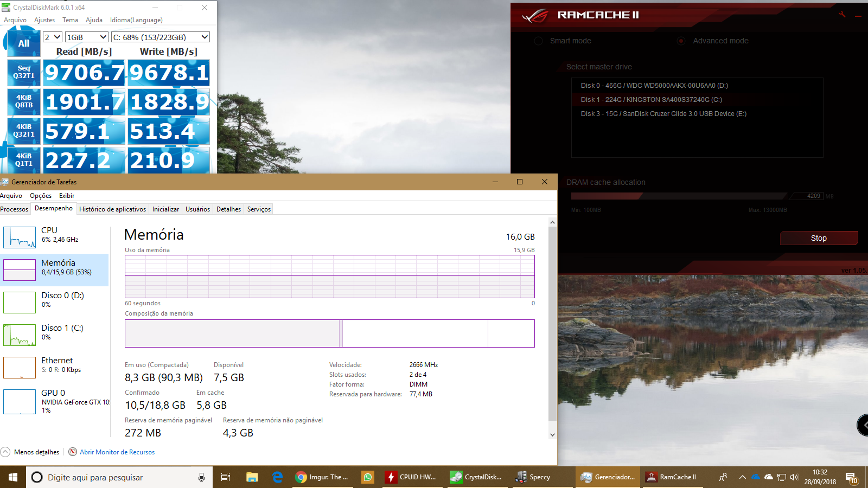
Task: Select Memória performance item in sidebar
Action: 54,269
